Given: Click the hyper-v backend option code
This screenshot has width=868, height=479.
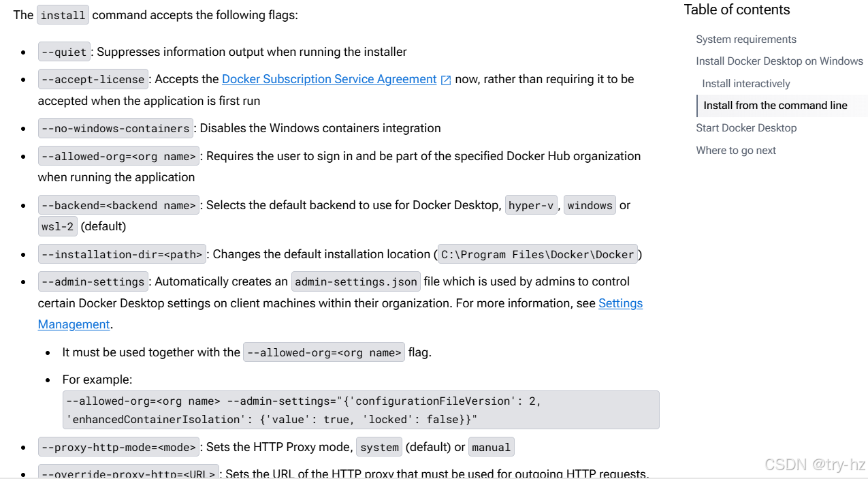Looking at the screenshot, I should tap(532, 205).
